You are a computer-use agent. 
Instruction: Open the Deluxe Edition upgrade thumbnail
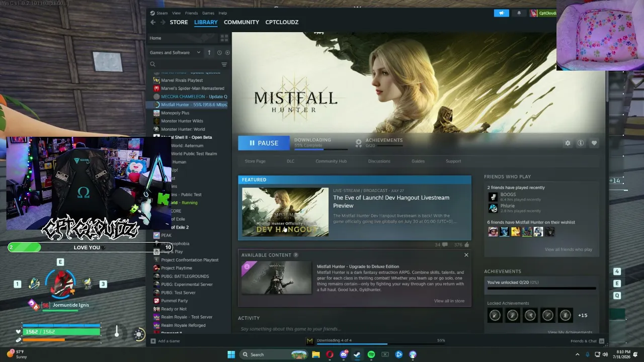[x=276, y=278]
